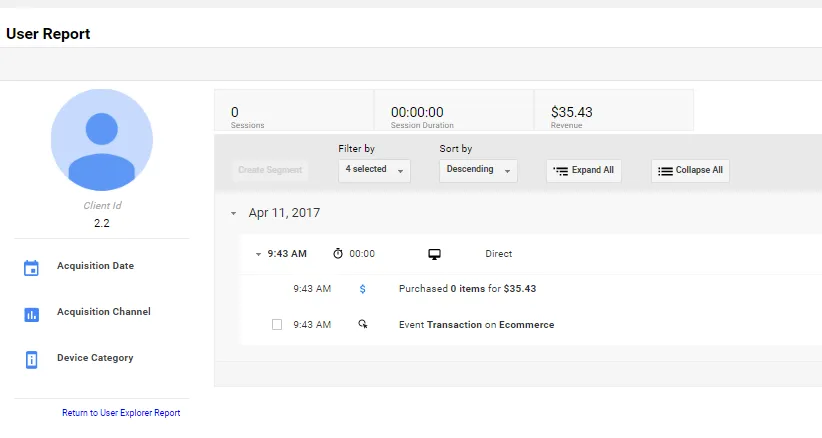
Task: Click the Acquisition Date calendar icon
Action: (x=31, y=267)
